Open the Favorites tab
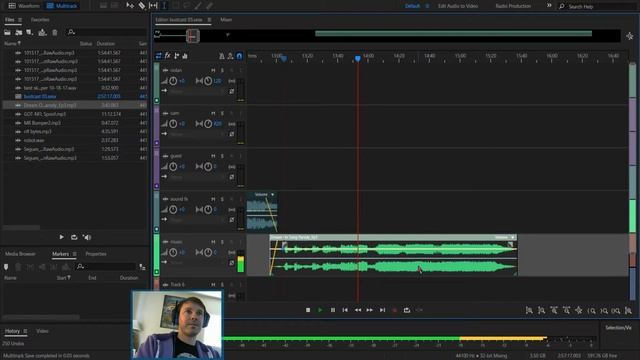640x360 pixels. click(40, 20)
